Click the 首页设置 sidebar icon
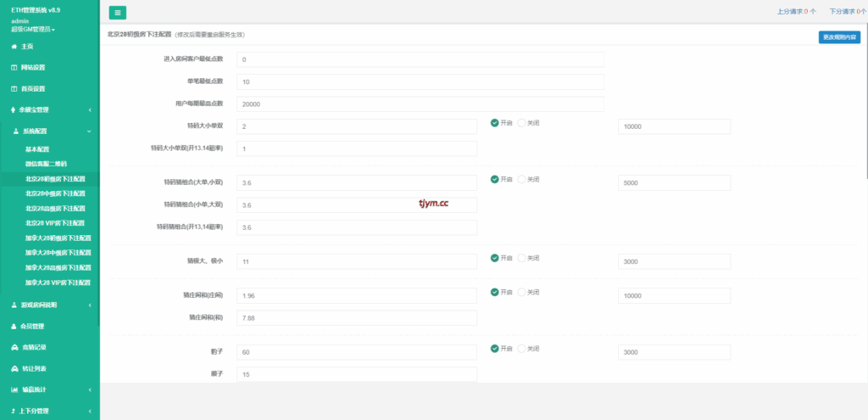Screen dimensions: 868x420 pos(14,88)
